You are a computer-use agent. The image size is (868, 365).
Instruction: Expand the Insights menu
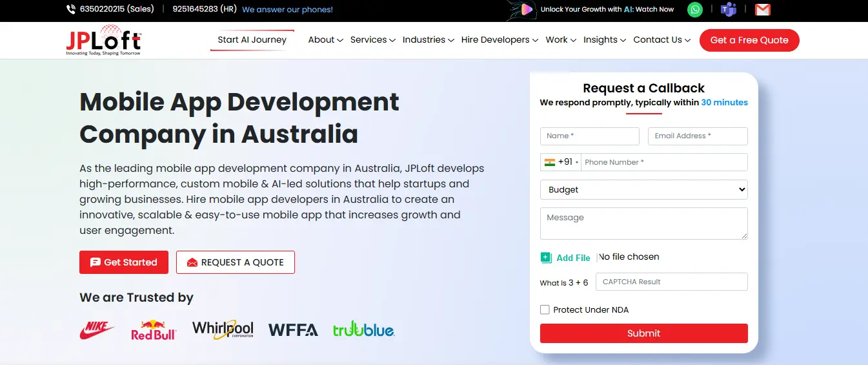point(605,40)
